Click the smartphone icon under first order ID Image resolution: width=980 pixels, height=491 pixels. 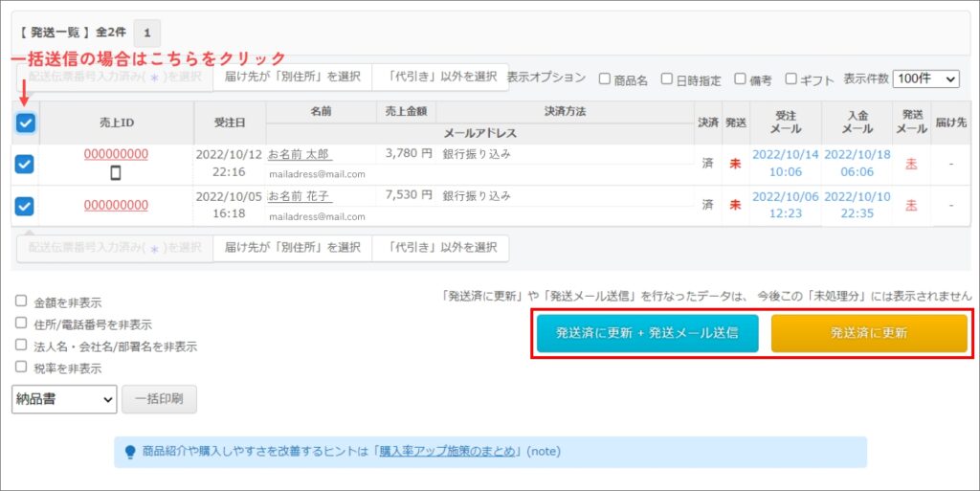coord(116,173)
